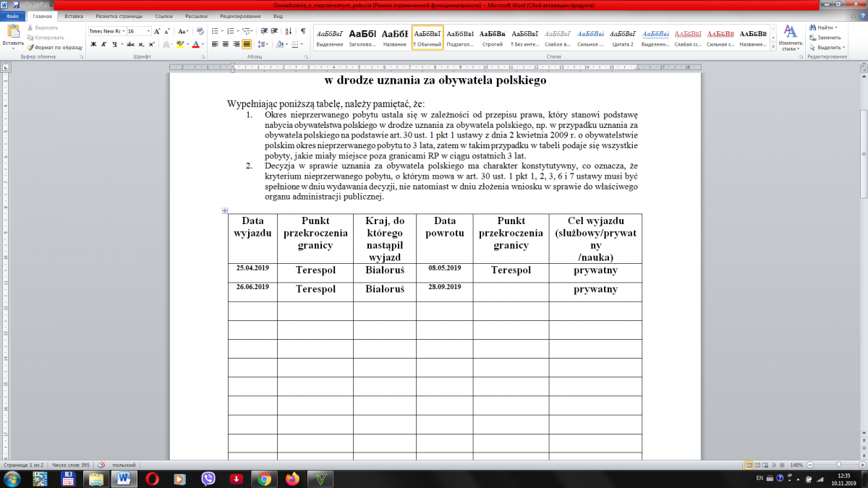
Task: Click the sort (A-Z) icon
Action: [289, 31]
